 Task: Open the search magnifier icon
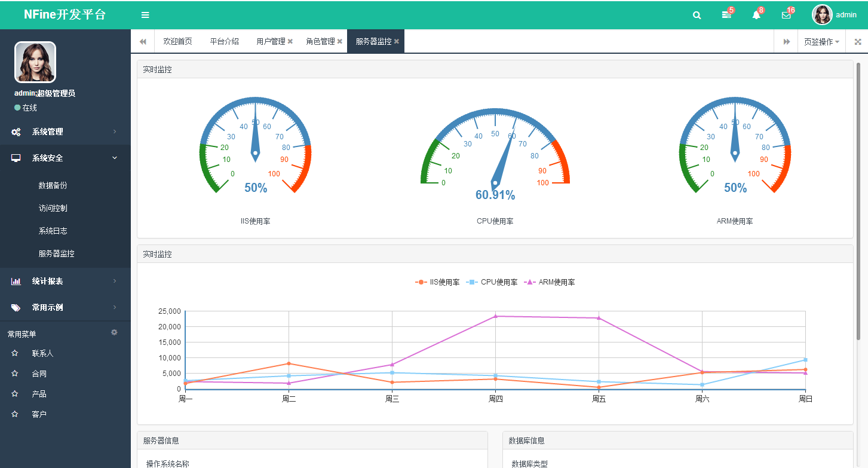pos(697,16)
